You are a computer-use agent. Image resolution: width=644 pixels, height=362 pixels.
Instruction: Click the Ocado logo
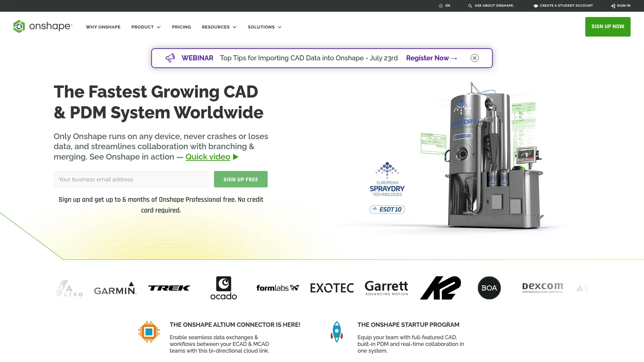(224, 288)
